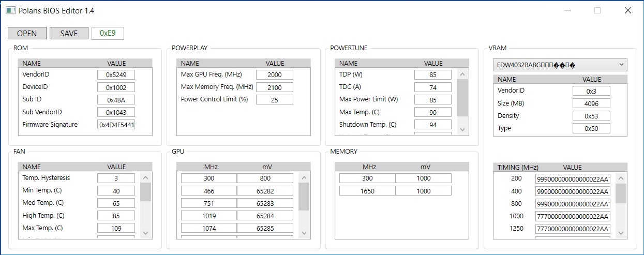
Task: Edit timing value for 800 MHz
Action: tap(573, 203)
